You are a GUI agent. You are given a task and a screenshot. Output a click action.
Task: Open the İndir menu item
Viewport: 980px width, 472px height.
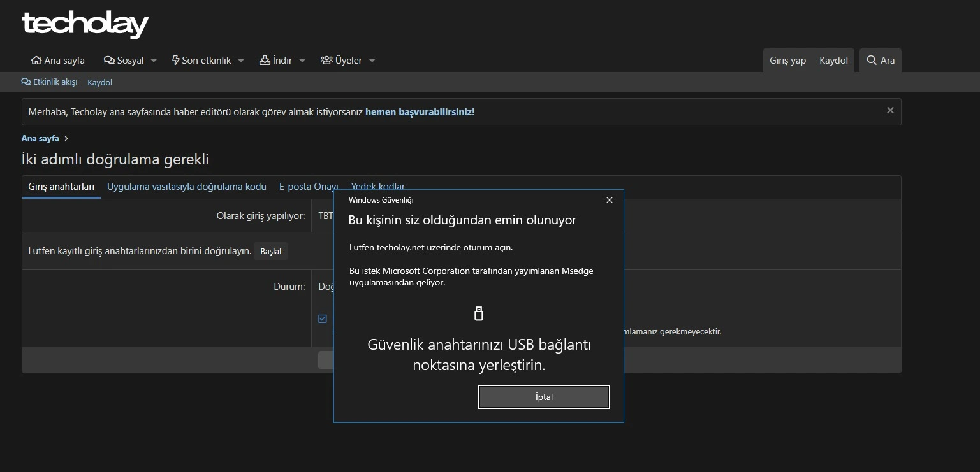coord(276,61)
